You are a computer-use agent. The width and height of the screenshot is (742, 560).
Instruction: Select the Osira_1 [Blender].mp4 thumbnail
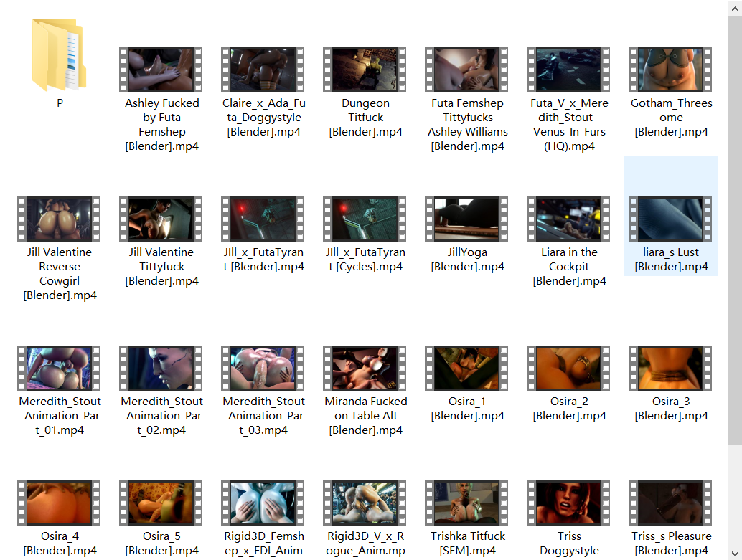466,368
